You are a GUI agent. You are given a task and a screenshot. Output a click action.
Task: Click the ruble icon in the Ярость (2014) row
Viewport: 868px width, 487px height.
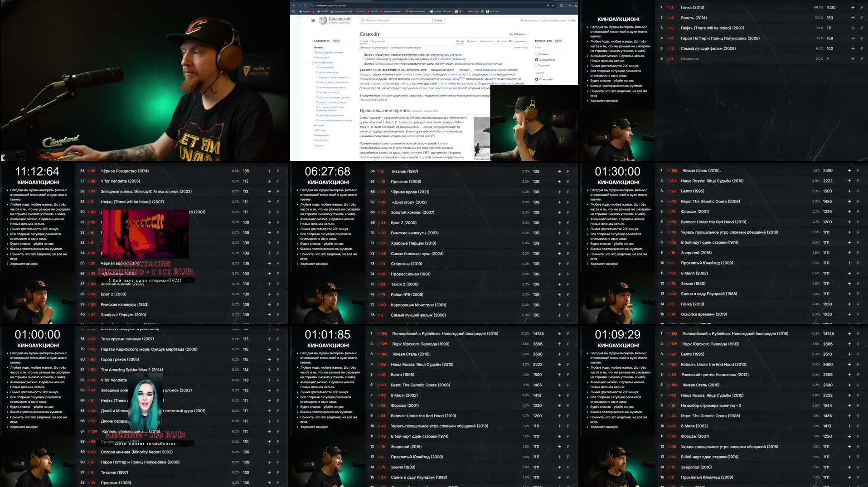[x=862, y=18]
